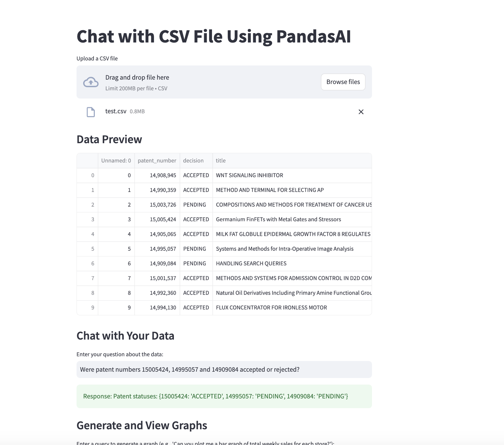Sort by the patent_number column header
Screen dimensions: 504x445
[157, 161]
